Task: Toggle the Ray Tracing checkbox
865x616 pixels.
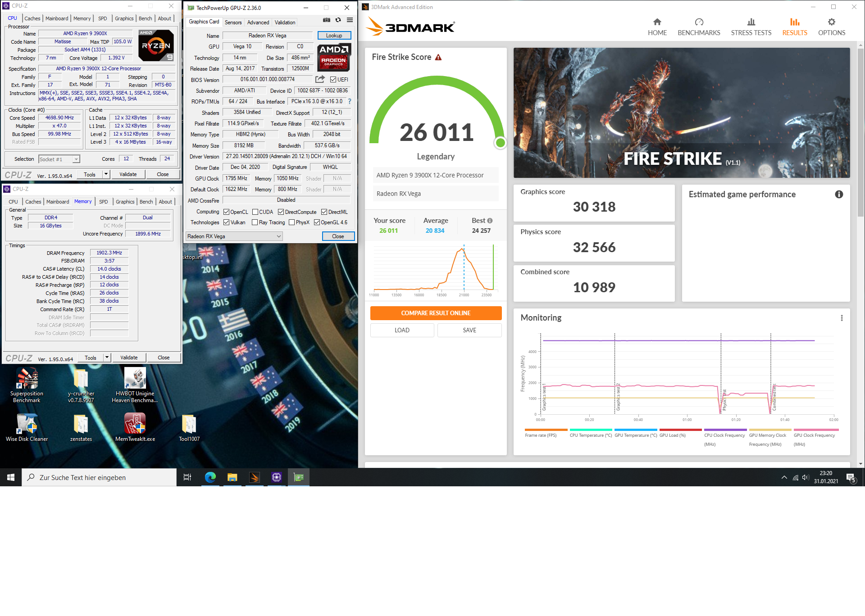Action: pos(255,222)
